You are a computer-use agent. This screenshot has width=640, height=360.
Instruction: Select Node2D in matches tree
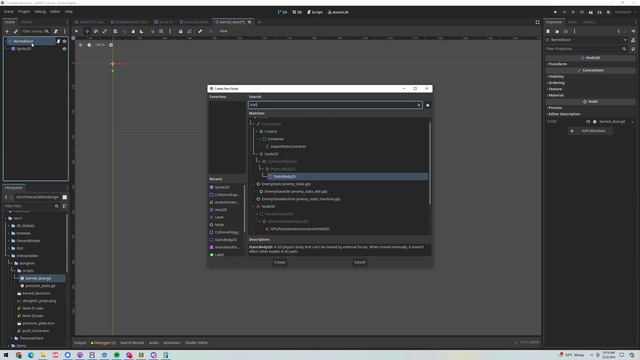[271, 154]
